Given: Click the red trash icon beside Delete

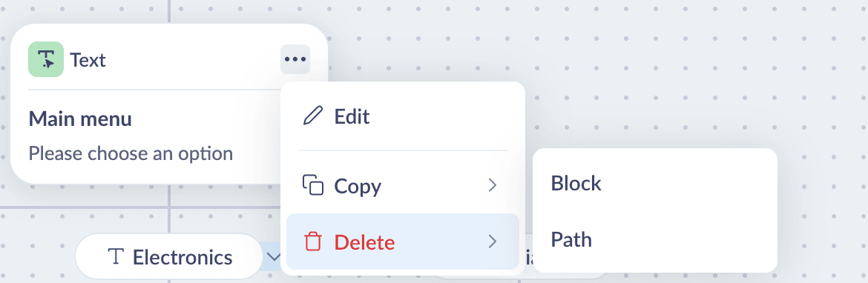Looking at the screenshot, I should (313, 242).
